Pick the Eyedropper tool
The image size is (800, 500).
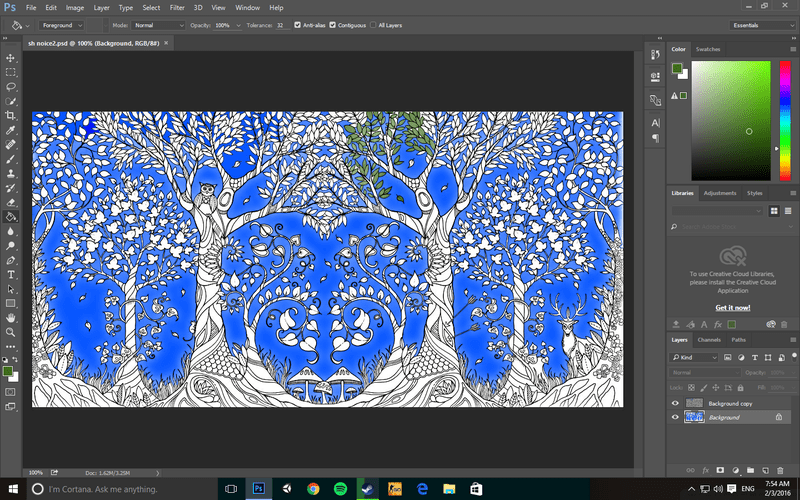11,130
